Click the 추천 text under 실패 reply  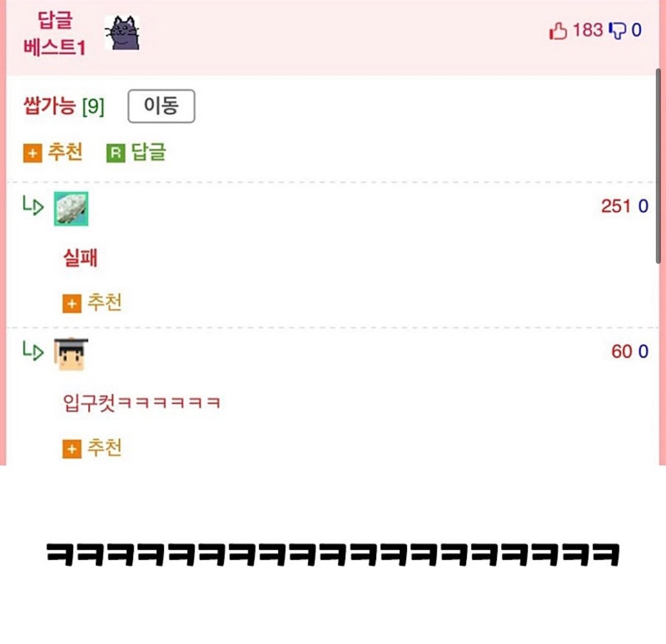105,302
